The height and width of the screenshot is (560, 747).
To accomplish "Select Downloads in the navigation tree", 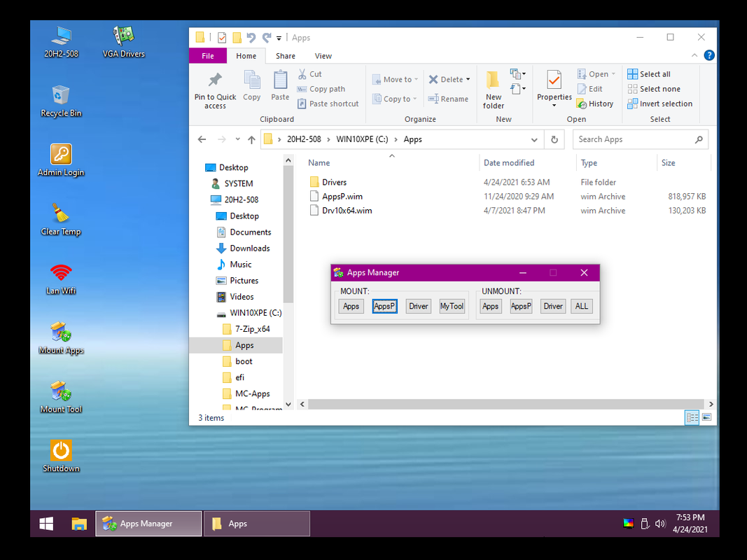I will (x=244, y=248).
